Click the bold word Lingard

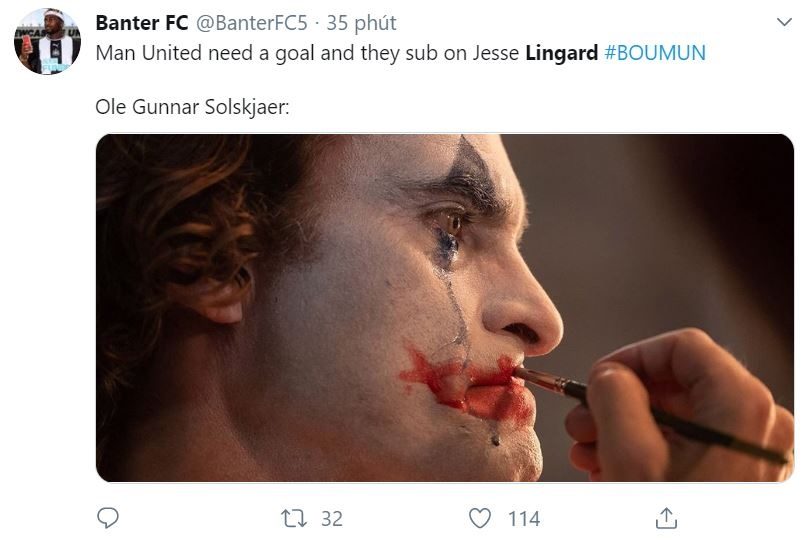[562, 53]
